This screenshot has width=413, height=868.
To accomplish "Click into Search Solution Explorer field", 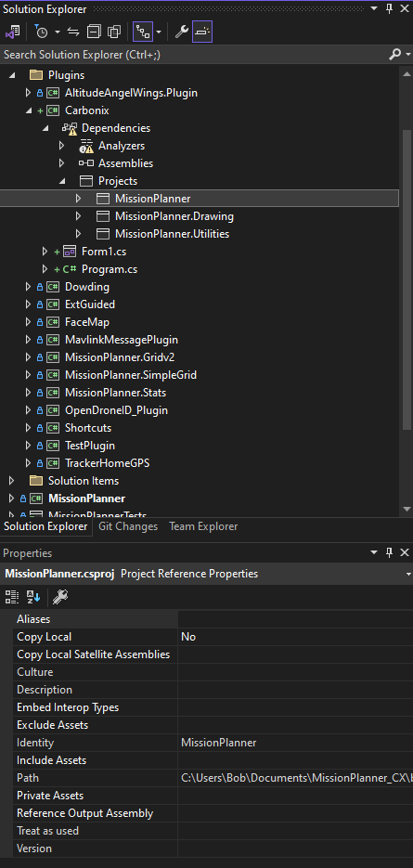I will pyautogui.click(x=194, y=54).
